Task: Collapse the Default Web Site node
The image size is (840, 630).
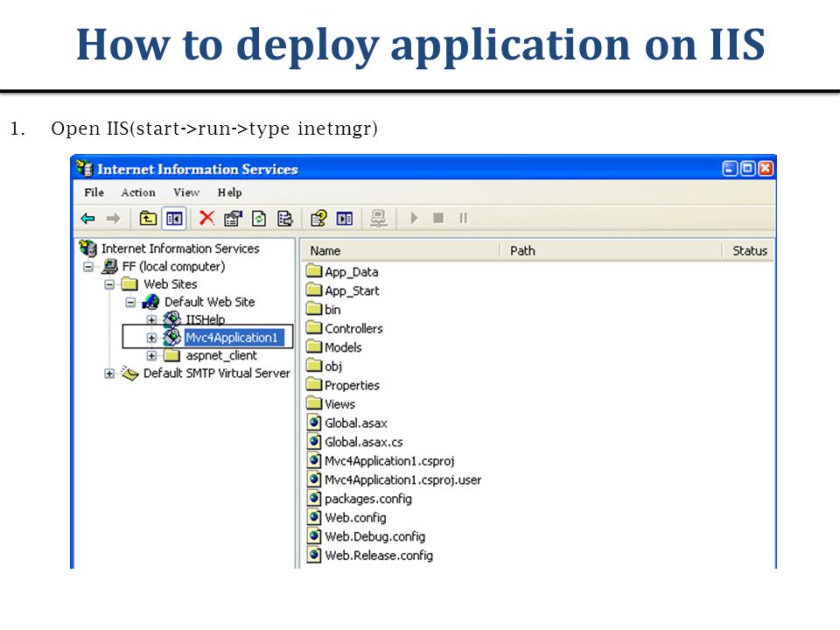Action: pos(130,302)
